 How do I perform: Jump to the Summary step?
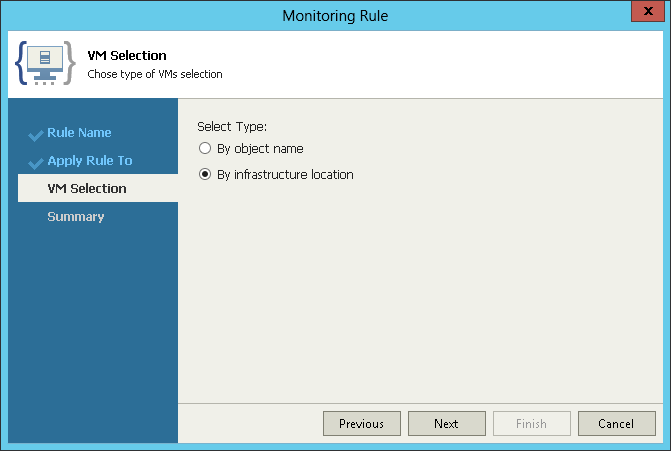coord(76,217)
